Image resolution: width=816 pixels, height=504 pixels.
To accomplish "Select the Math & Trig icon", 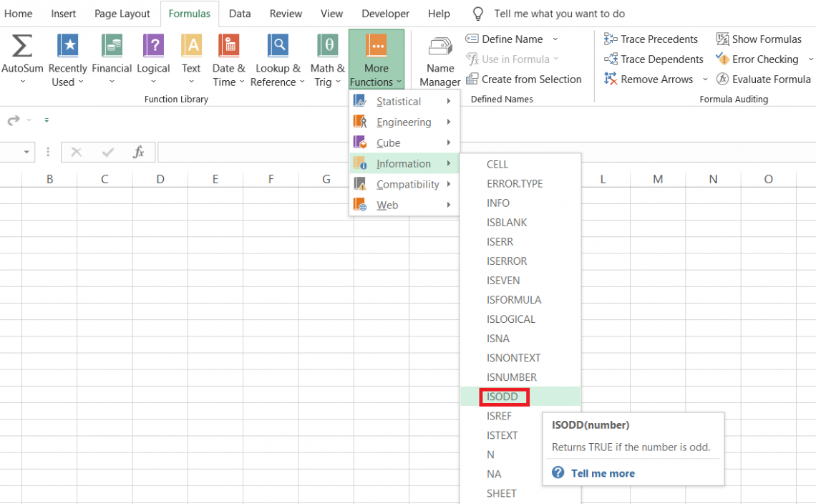I will coord(327,59).
